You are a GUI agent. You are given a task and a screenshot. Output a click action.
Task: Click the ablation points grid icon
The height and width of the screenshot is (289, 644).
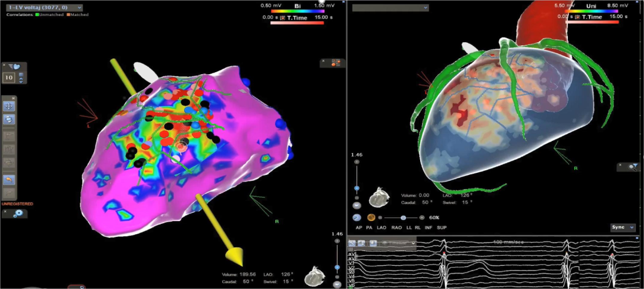click(335, 63)
